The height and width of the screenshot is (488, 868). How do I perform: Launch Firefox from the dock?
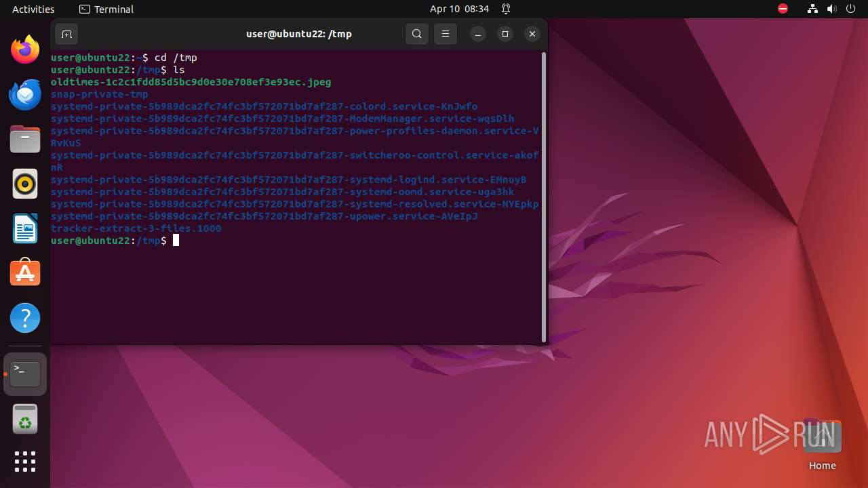[25, 49]
